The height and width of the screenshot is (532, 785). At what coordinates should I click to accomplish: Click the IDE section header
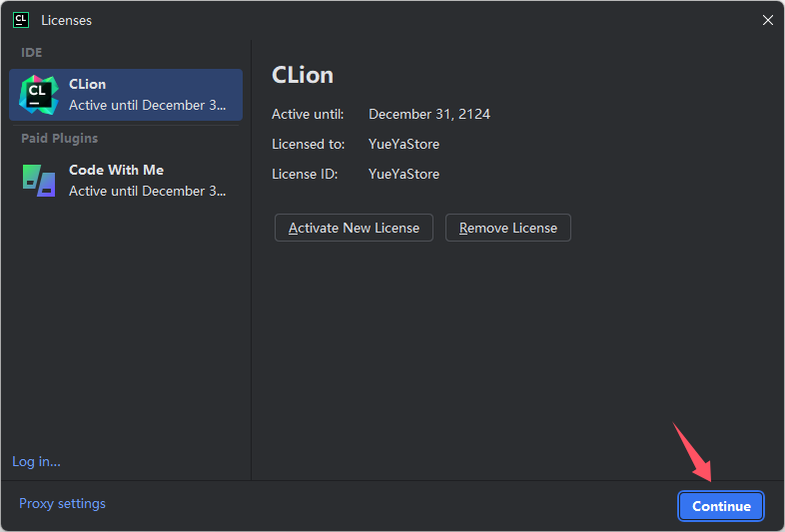pyautogui.click(x=32, y=53)
